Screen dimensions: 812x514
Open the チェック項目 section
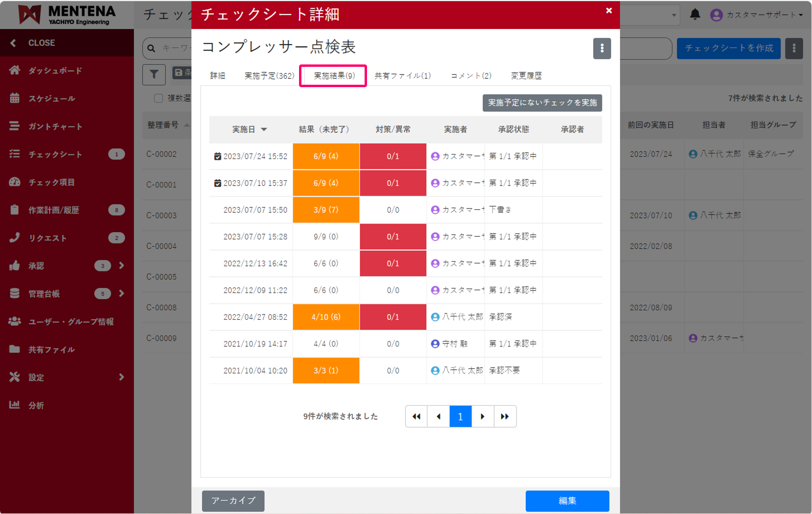[52, 182]
